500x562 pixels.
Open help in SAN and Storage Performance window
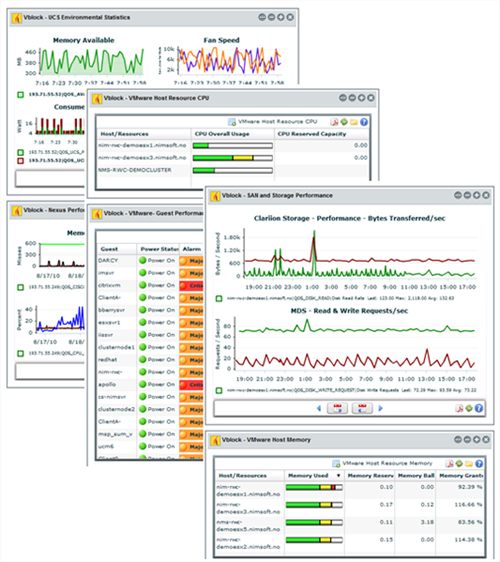(479, 408)
